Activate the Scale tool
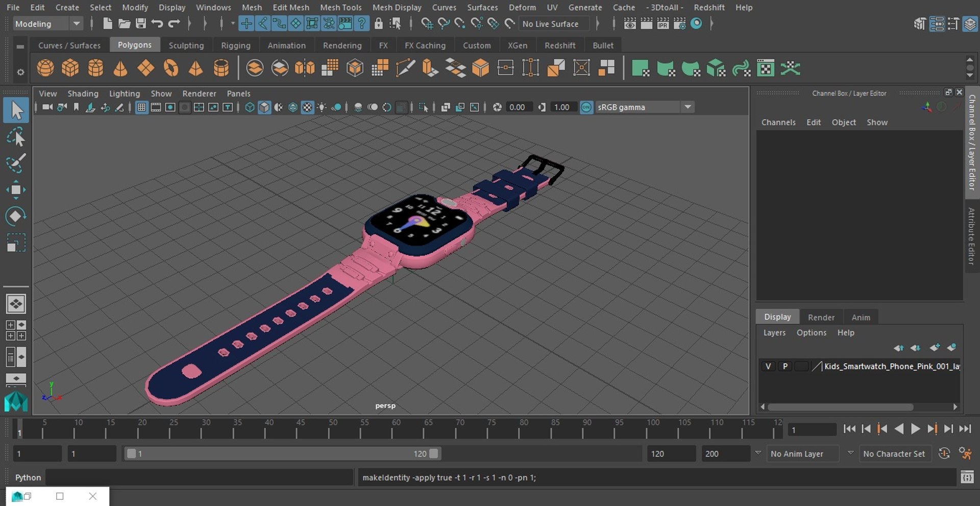 coord(16,243)
